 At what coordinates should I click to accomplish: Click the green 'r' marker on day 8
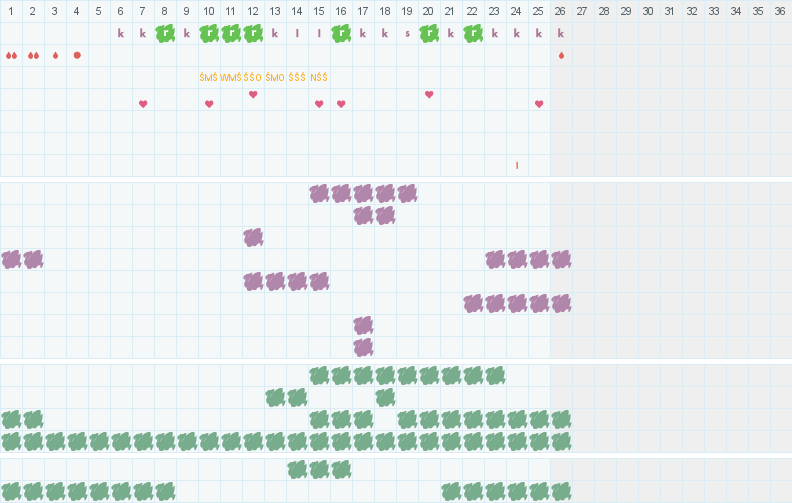coord(165,33)
